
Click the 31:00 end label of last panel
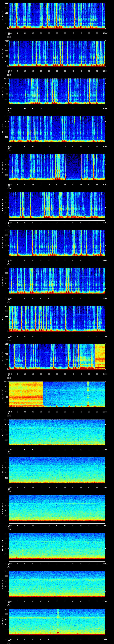click(105, 639)
